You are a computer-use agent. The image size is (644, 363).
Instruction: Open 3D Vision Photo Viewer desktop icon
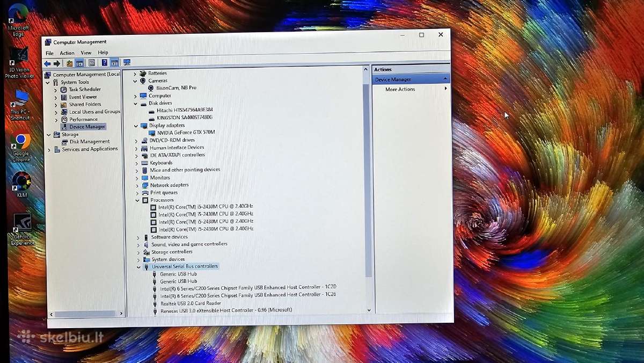[x=19, y=63]
